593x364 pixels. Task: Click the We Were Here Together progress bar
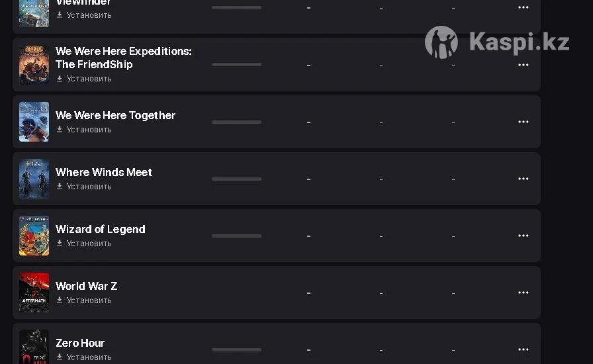pos(236,122)
